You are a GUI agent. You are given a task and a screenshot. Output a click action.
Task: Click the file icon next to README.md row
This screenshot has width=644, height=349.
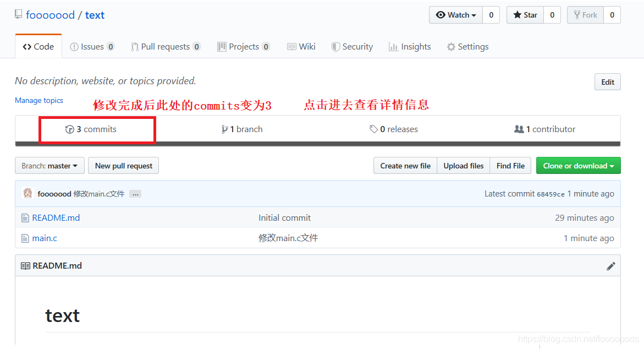tap(25, 218)
